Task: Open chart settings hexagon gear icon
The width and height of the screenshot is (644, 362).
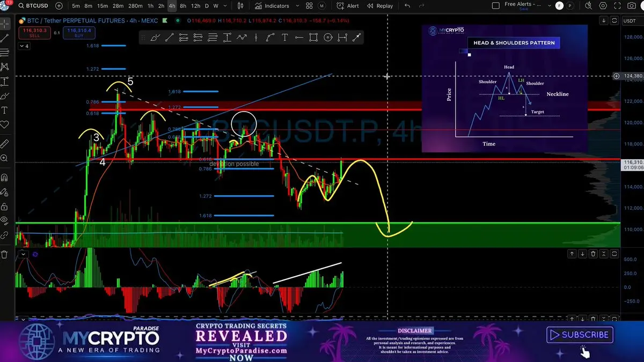Action: coord(603,6)
